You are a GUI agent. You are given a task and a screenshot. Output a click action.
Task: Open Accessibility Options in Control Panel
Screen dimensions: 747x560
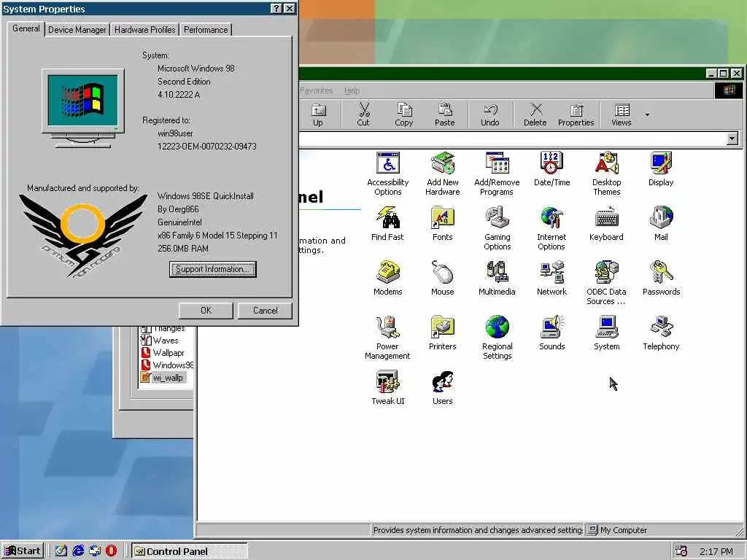click(388, 174)
